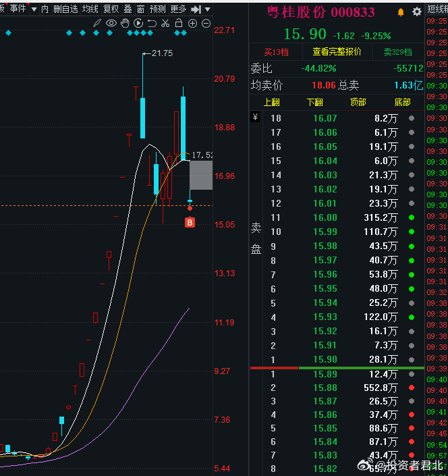Select sell price 16.00 row
448x476 pixels.
(337, 217)
